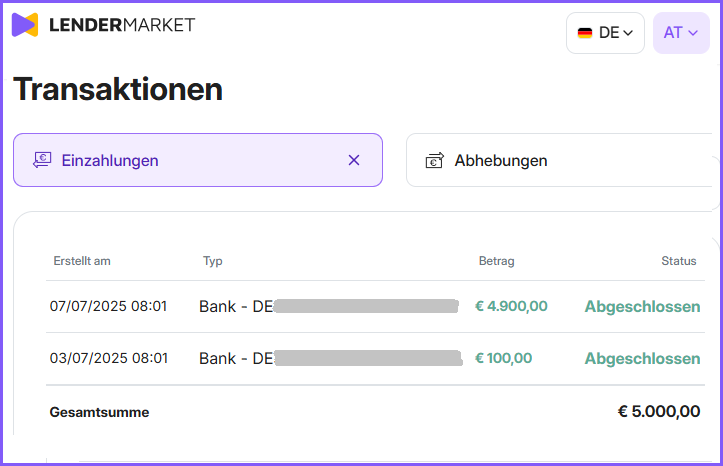
Task: Sort by Erstellt am column header
Action: click(x=82, y=261)
